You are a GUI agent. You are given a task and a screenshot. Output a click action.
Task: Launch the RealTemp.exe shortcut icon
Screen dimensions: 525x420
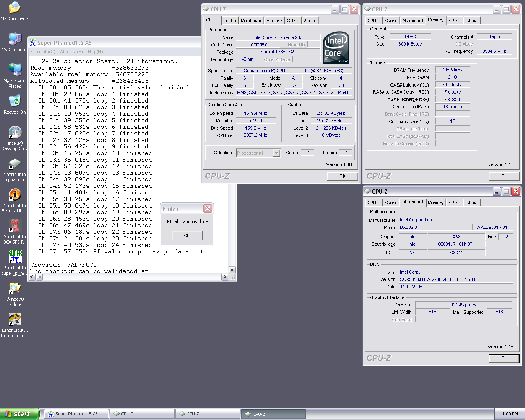[15, 326]
